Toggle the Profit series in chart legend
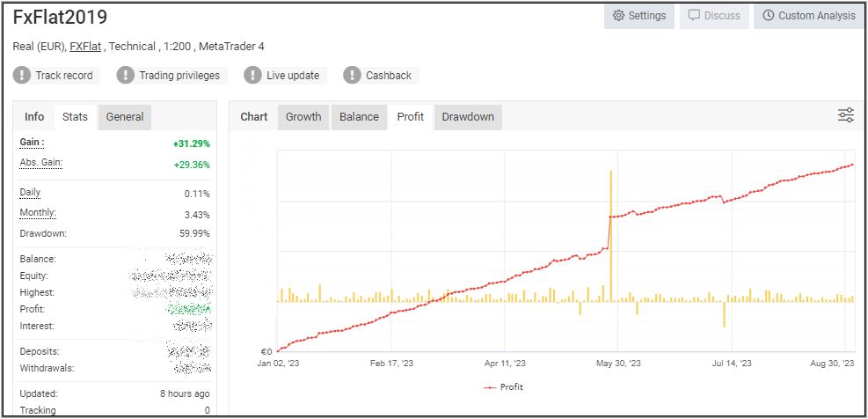Image resolution: width=868 pixels, height=419 pixels. click(x=503, y=386)
